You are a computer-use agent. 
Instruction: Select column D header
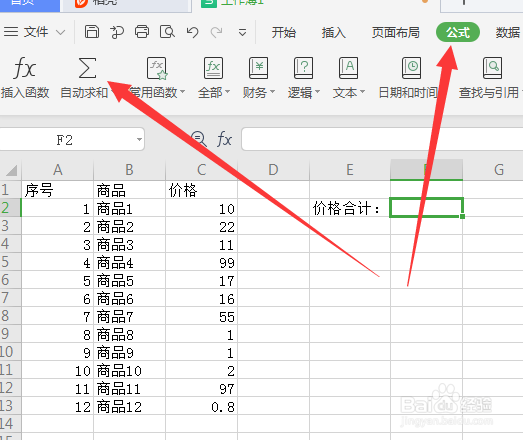click(x=274, y=170)
